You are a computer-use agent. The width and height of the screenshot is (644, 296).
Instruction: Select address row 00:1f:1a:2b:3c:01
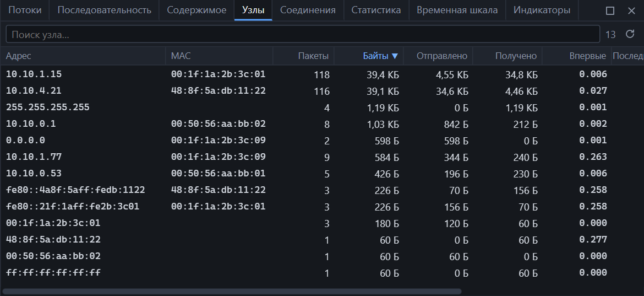[322, 223]
